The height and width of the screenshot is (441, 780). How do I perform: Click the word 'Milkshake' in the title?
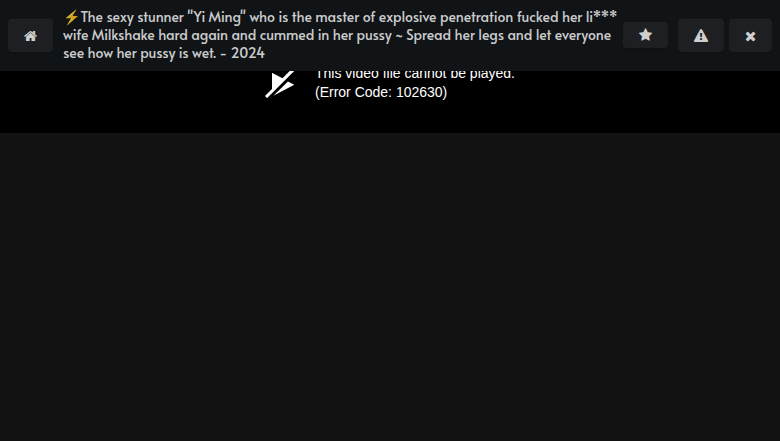[123, 35]
